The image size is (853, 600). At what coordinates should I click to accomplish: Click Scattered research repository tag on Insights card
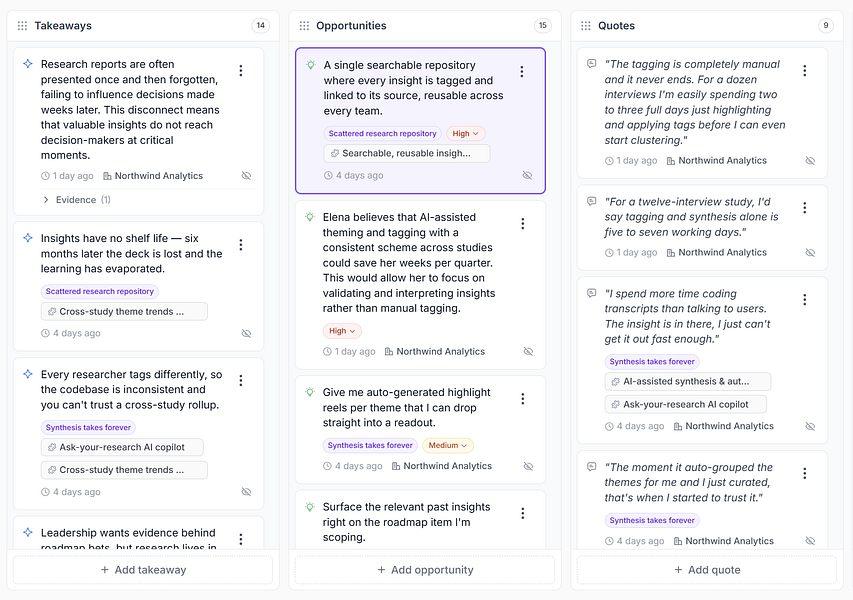(100, 291)
